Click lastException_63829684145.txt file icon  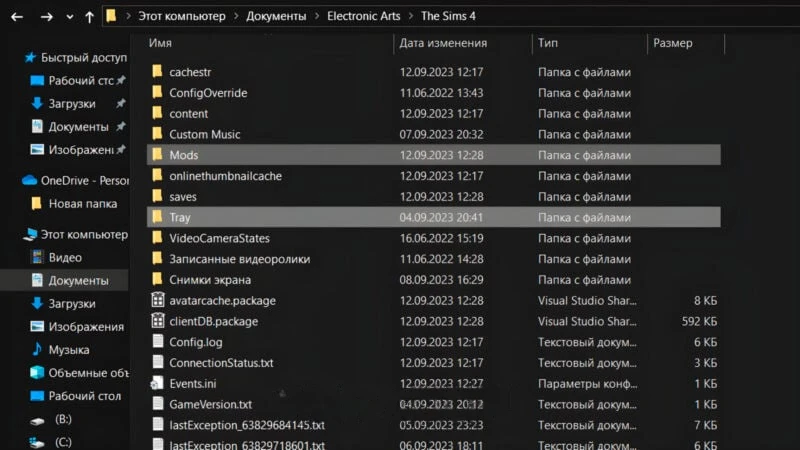click(x=158, y=424)
